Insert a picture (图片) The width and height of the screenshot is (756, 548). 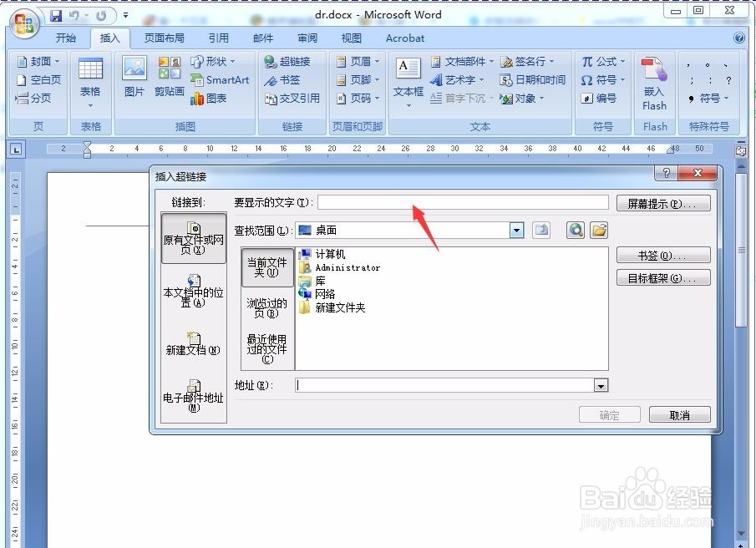pos(134,77)
